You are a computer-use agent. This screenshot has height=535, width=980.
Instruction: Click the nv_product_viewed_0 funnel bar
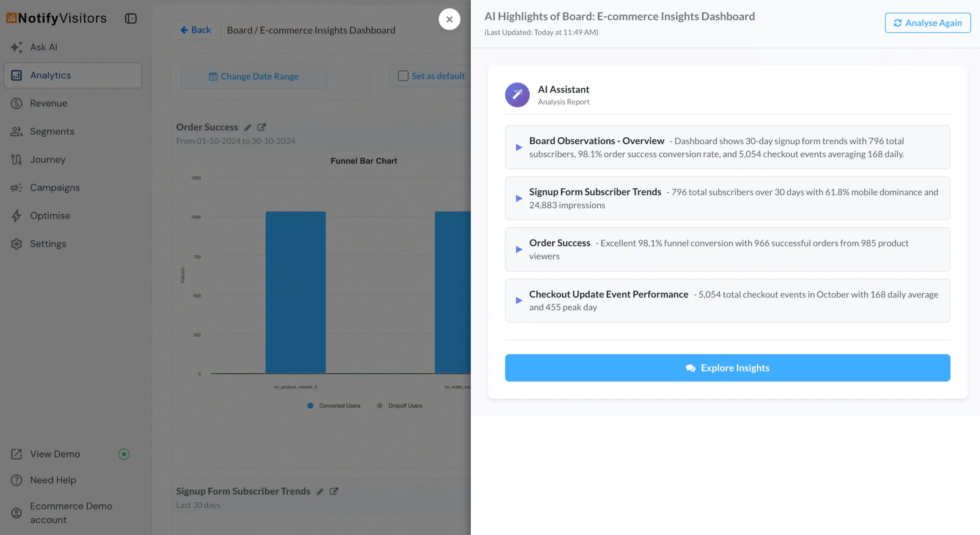click(x=296, y=292)
